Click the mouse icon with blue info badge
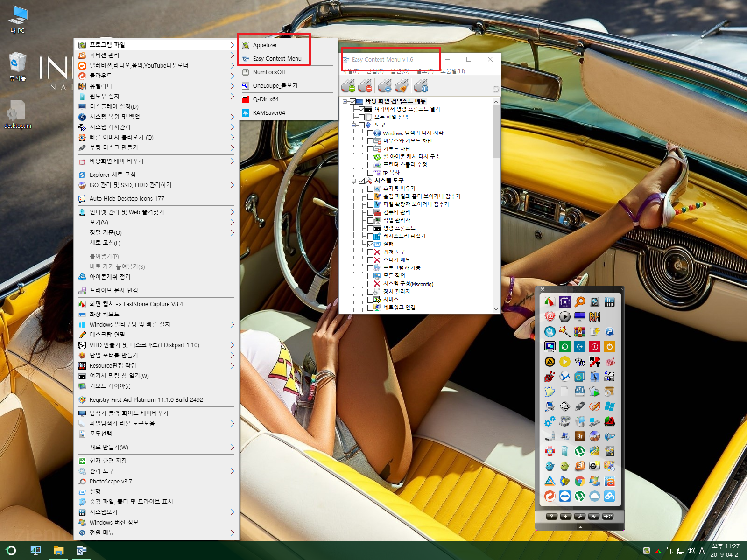This screenshot has width=747, height=560. click(x=421, y=85)
